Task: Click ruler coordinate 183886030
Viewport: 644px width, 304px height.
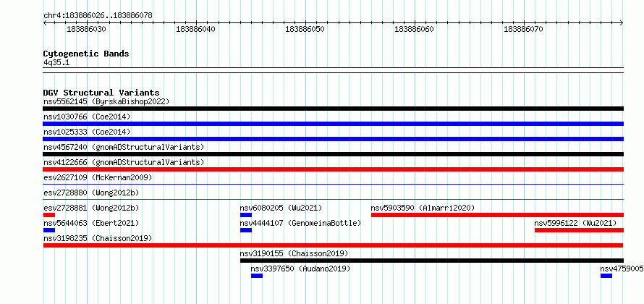Action: coord(86,29)
